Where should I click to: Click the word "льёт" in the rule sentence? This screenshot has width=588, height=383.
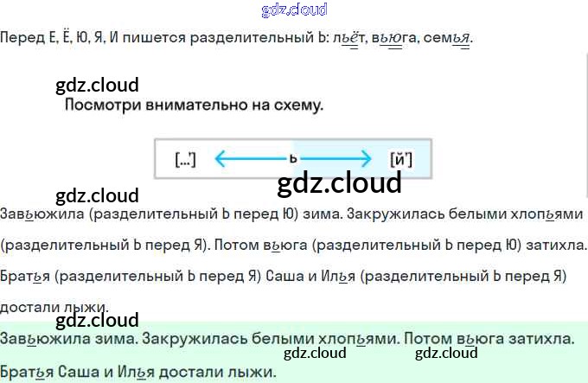(x=352, y=39)
